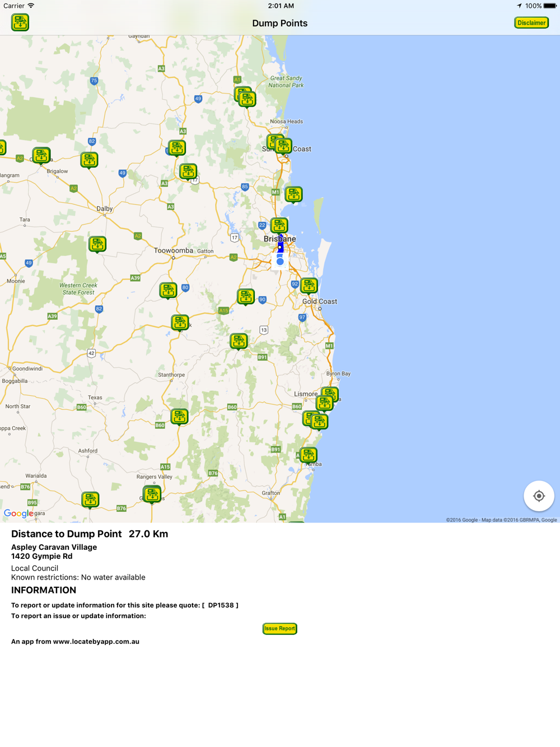Select dump marker southwest of route 13 badge
This screenshot has height=747, width=560.
(239, 340)
